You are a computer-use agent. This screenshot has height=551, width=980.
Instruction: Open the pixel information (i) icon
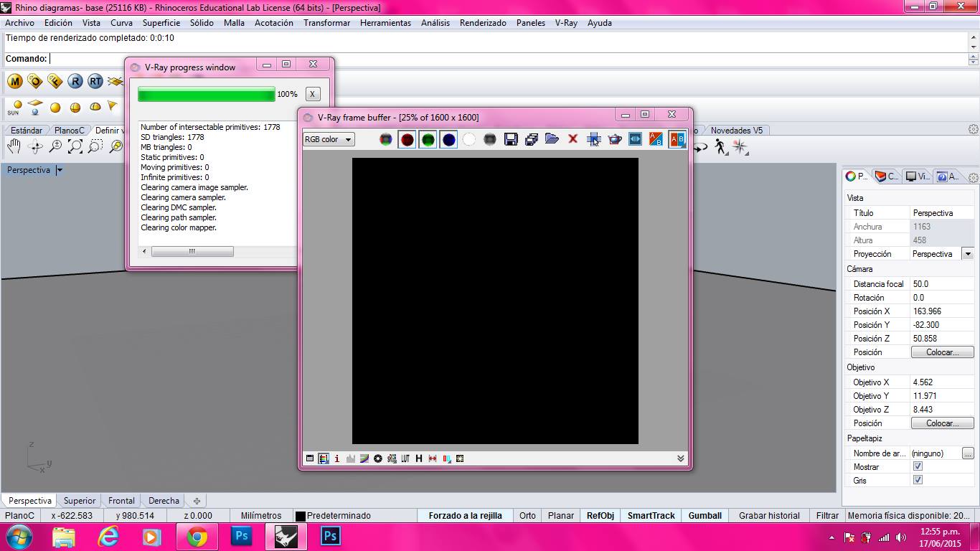(x=337, y=458)
